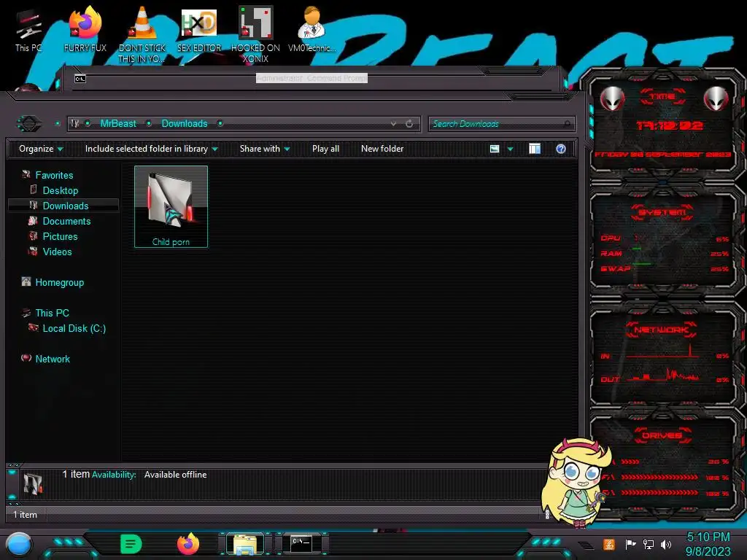
Task: Select Local Disk (C:) in navigation pane
Action: 74,329
